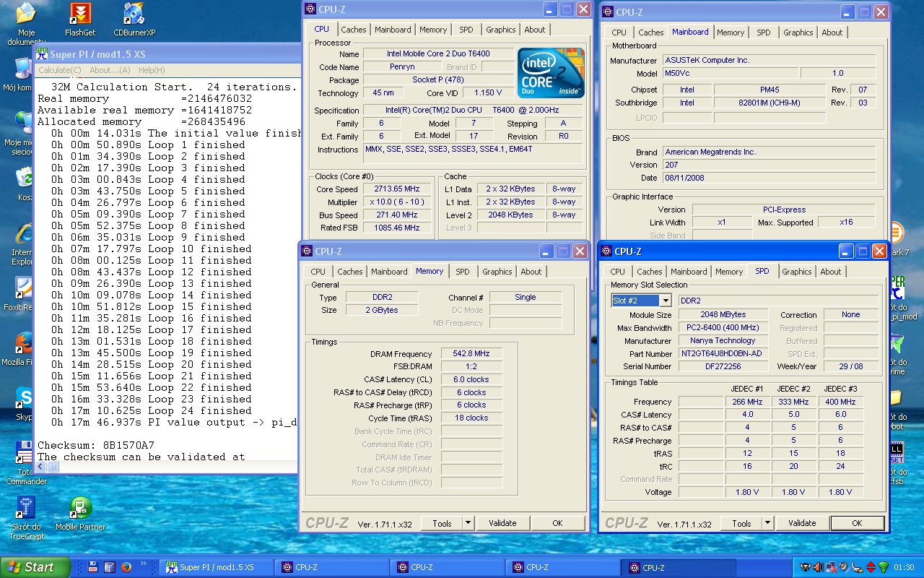Viewport: 924px width, 578px height.
Task: Click the SPD window's title bar icon
Action: point(606,251)
